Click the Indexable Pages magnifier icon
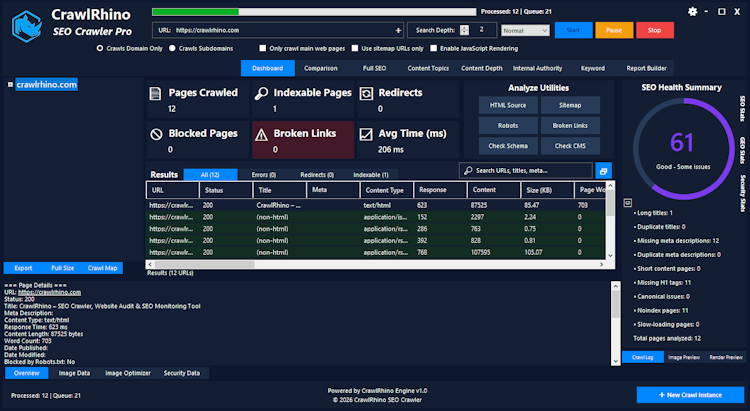The image size is (750, 411). pyautogui.click(x=261, y=93)
